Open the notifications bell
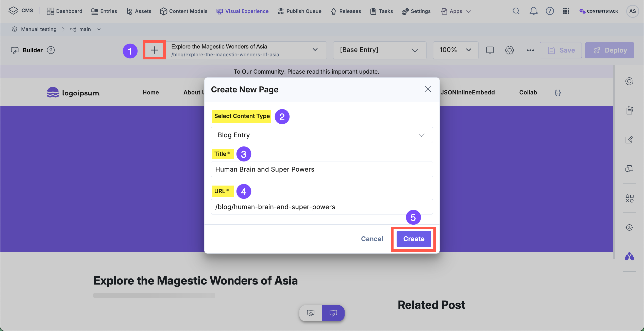The image size is (644, 331). click(533, 11)
